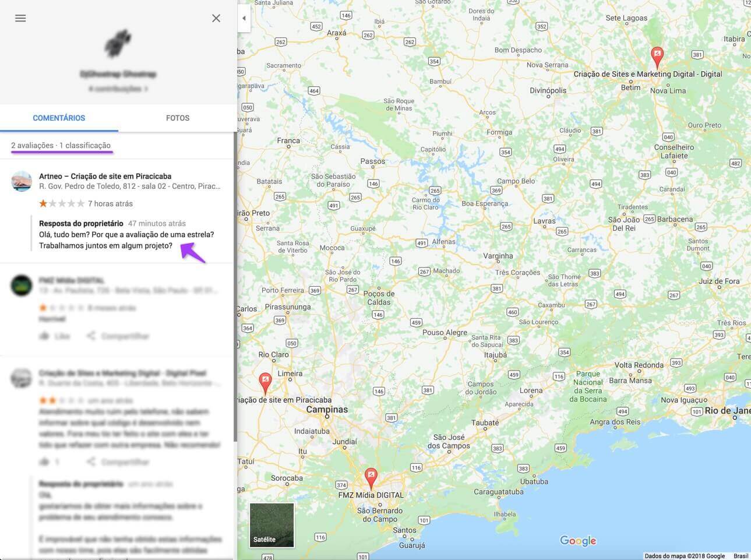Switch to the COMENTÁRIOS tab

pos(59,118)
